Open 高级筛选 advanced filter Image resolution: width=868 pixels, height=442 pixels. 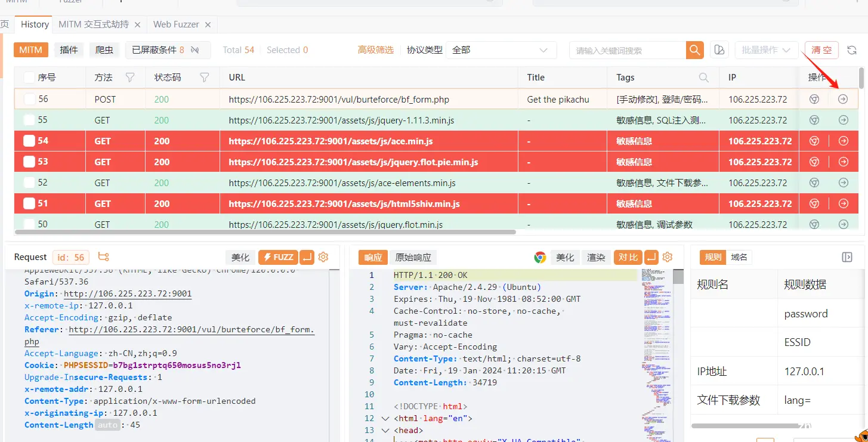point(375,50)
